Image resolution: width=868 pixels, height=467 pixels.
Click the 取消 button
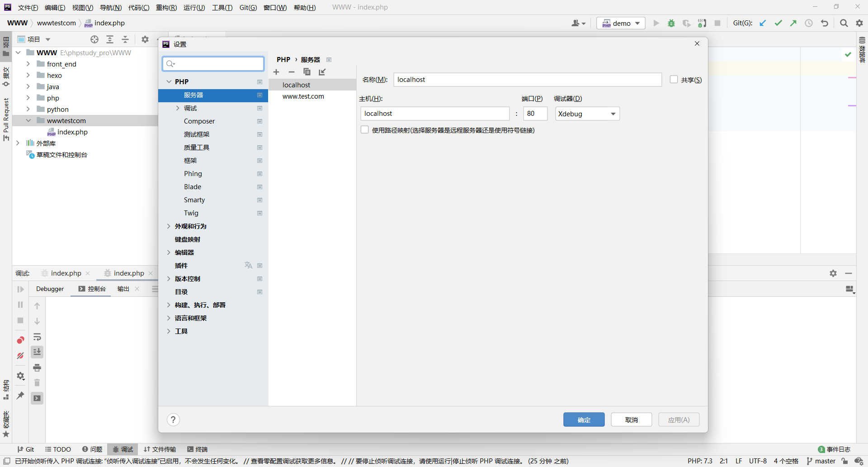point(632,419)
